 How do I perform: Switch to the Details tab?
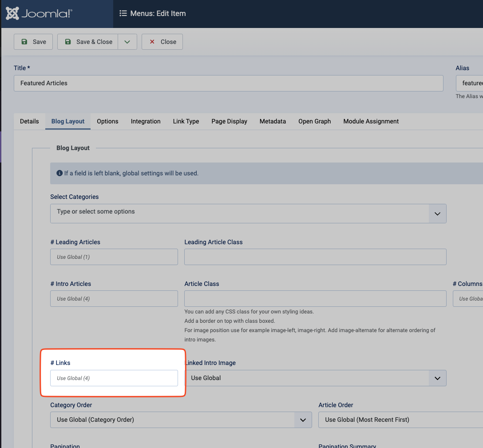coord(29,121)
